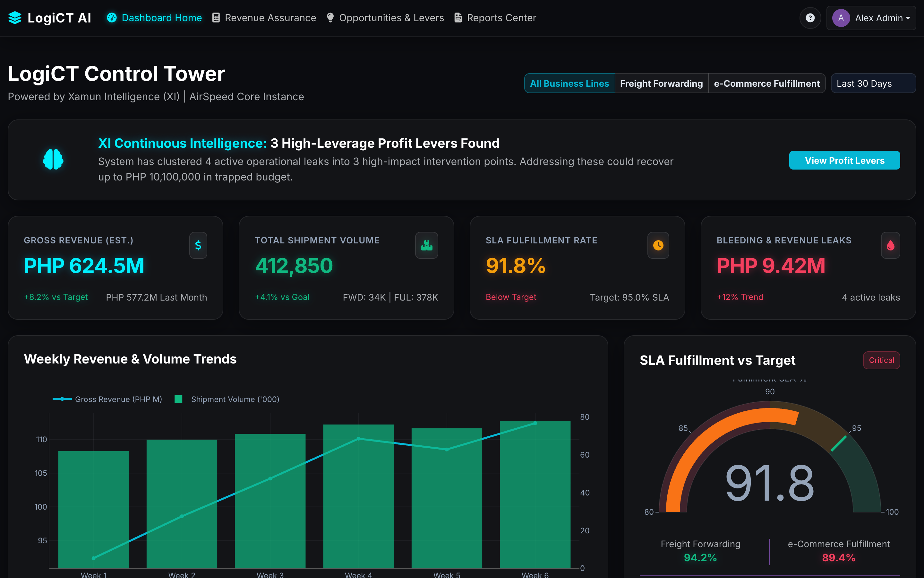Navigate to Reports Center
This screenshot has height=578, width=924.
495,18
